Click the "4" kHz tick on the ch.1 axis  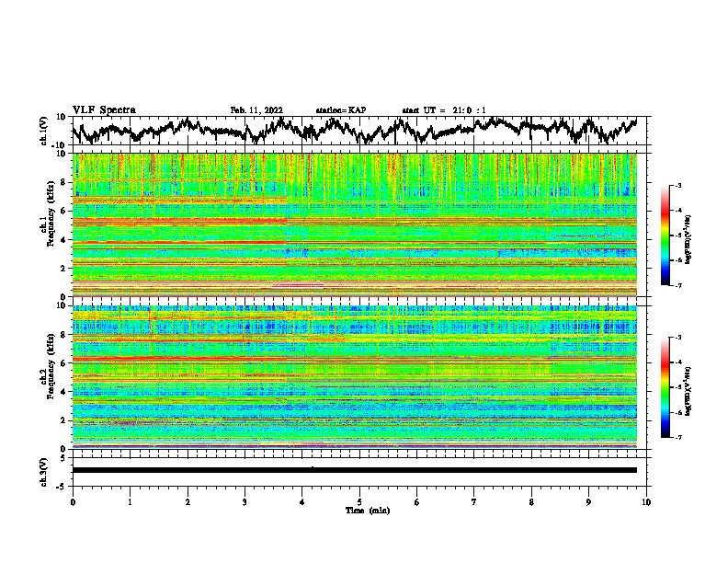point(65,240)
